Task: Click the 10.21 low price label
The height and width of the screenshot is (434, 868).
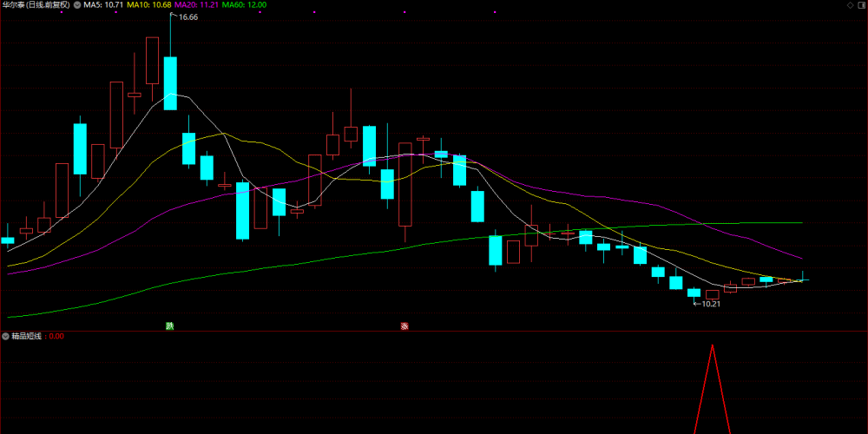Action: pos(711,304)
